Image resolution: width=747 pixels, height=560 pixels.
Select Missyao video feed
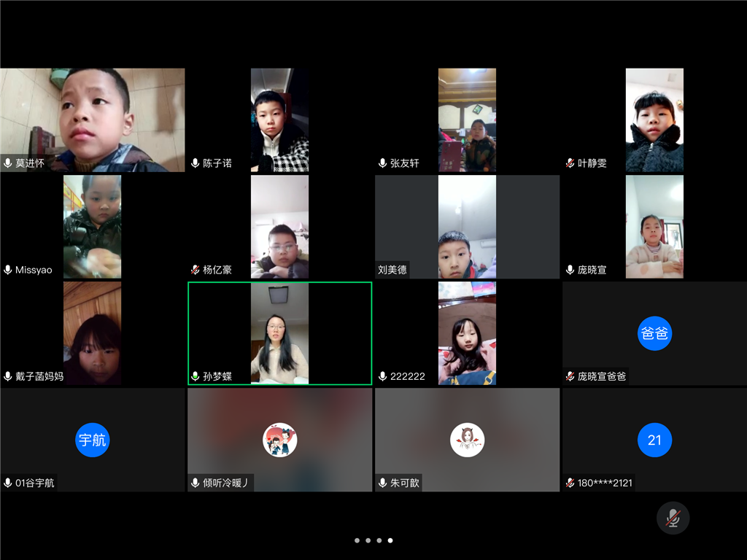[x=93, y=227]
